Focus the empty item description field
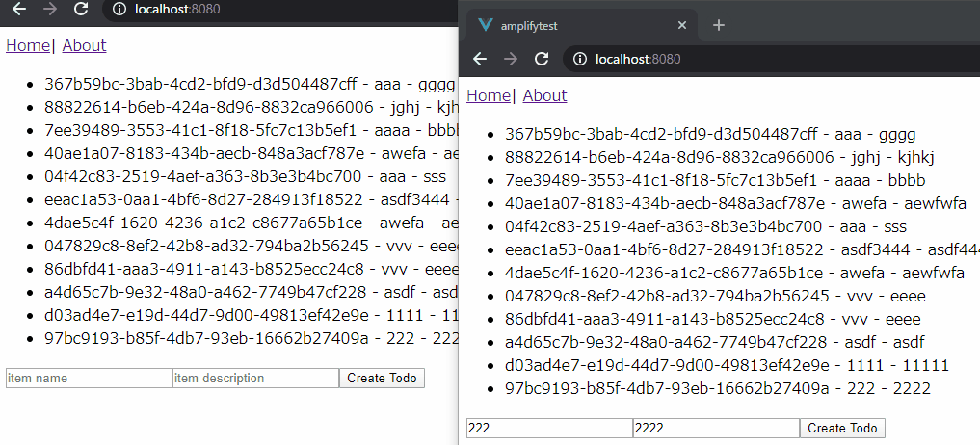Screen dimensions: 980x445 click(255, 379)
